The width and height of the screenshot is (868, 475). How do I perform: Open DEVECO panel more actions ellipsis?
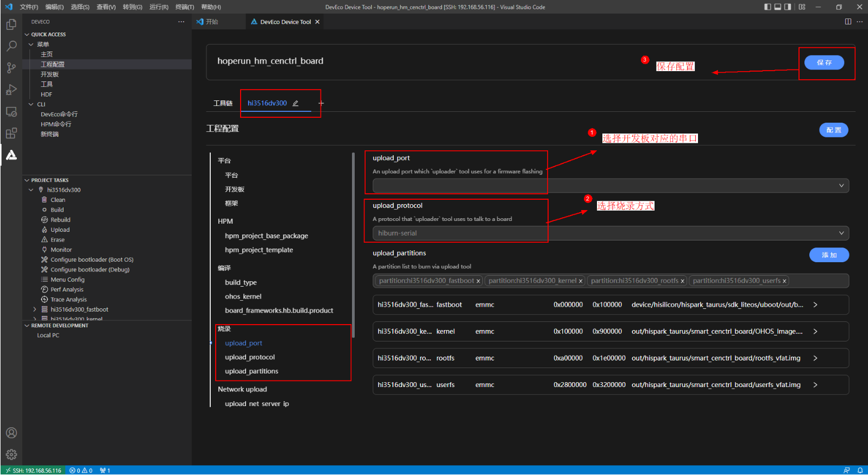pos(181,22)
